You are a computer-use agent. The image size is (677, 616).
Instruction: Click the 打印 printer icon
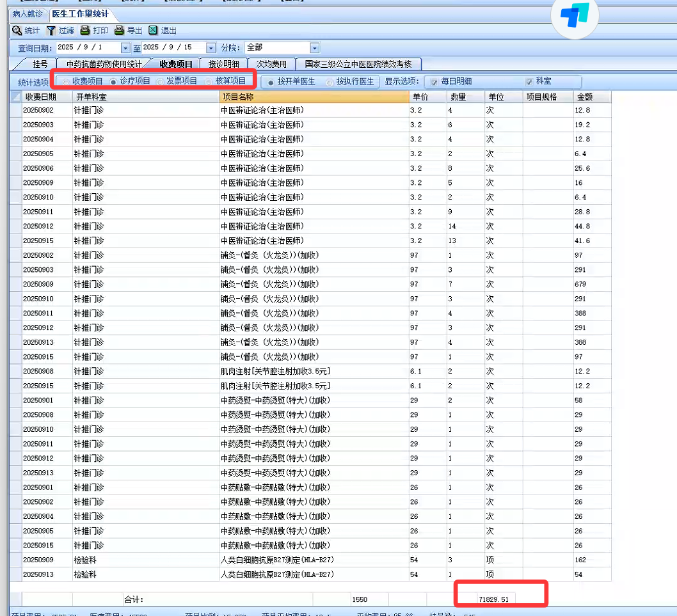tap(85, 31)
